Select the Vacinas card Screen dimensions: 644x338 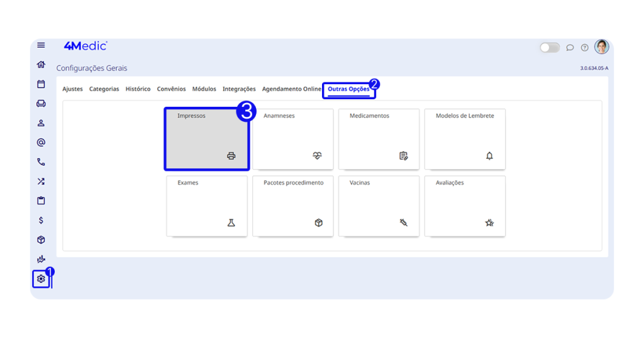tap(379, 205)
